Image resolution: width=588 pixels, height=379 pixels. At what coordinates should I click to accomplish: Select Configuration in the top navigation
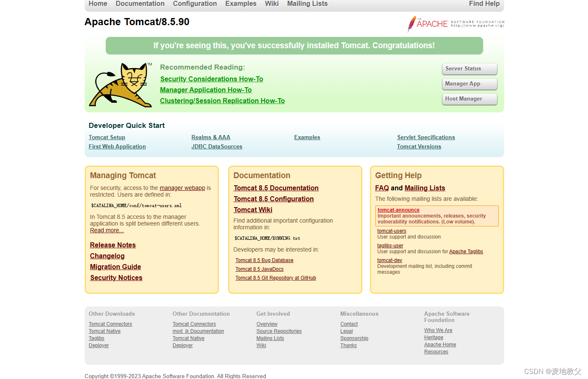coord(195,3)
